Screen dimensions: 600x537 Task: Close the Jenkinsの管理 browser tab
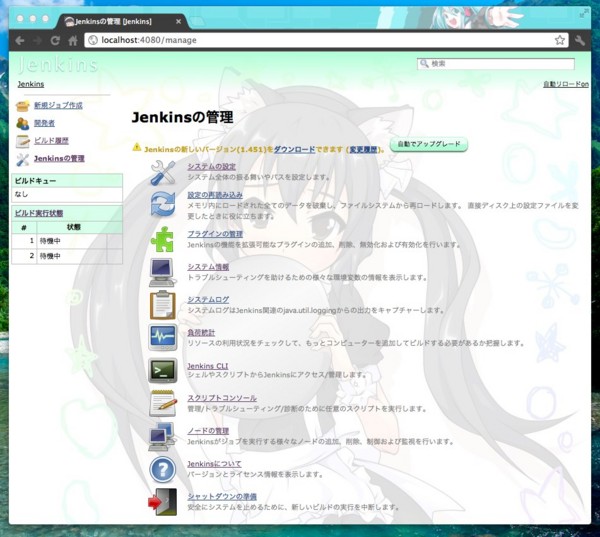(x=178, y=22)
